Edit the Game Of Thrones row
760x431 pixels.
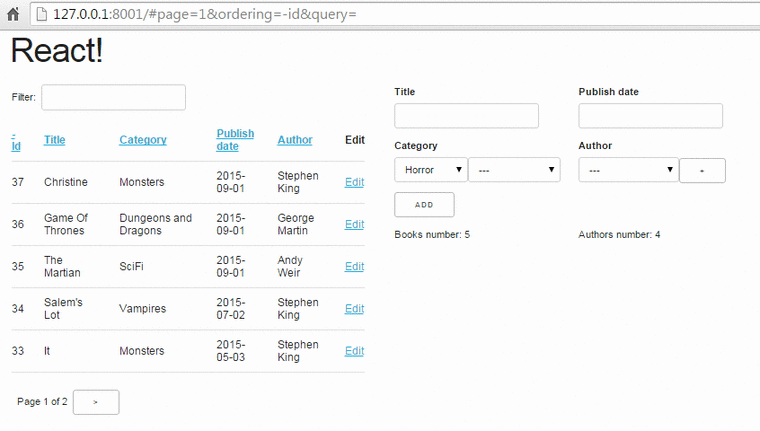354,224
